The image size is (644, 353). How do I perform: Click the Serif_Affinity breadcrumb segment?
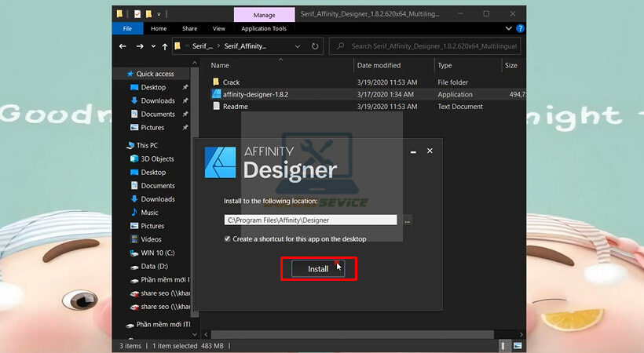coord(245,46)
